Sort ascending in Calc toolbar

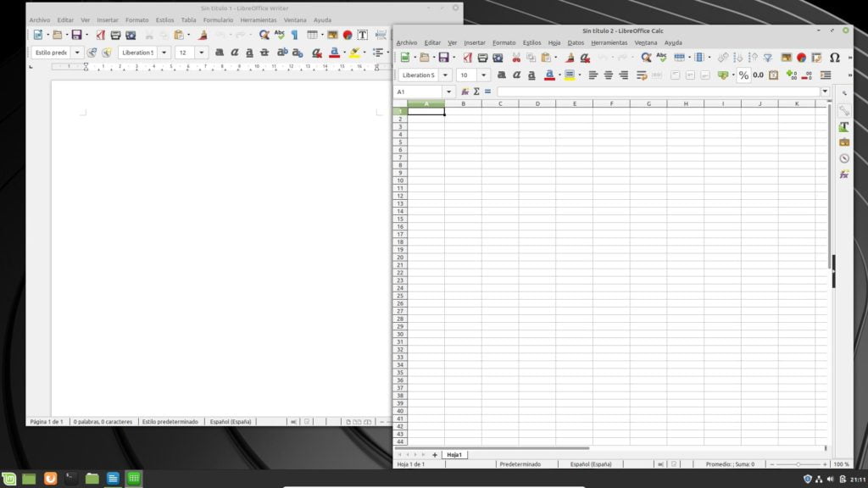(x=738, y=58)
